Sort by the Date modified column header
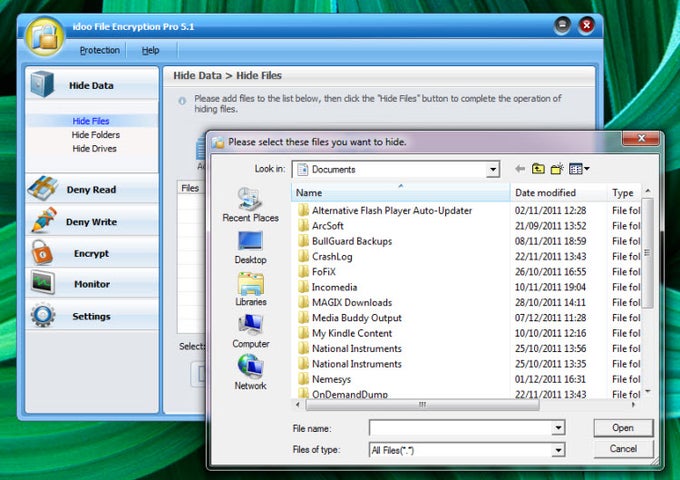 (x=559, y=193)
